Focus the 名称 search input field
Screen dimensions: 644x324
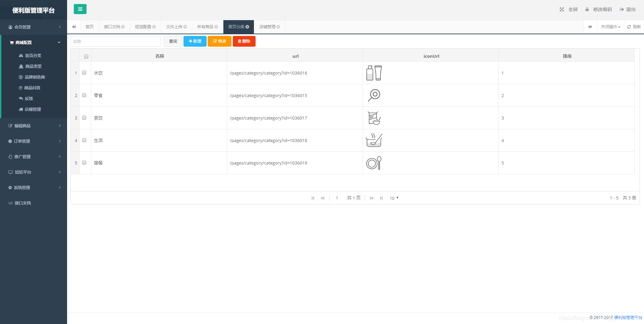(116, 41)
